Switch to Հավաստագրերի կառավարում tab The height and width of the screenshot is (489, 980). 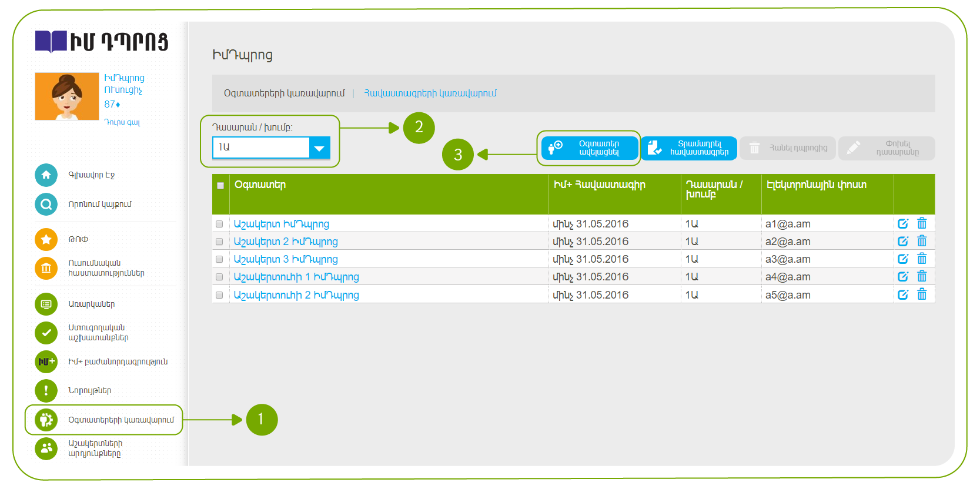point(430,93)
